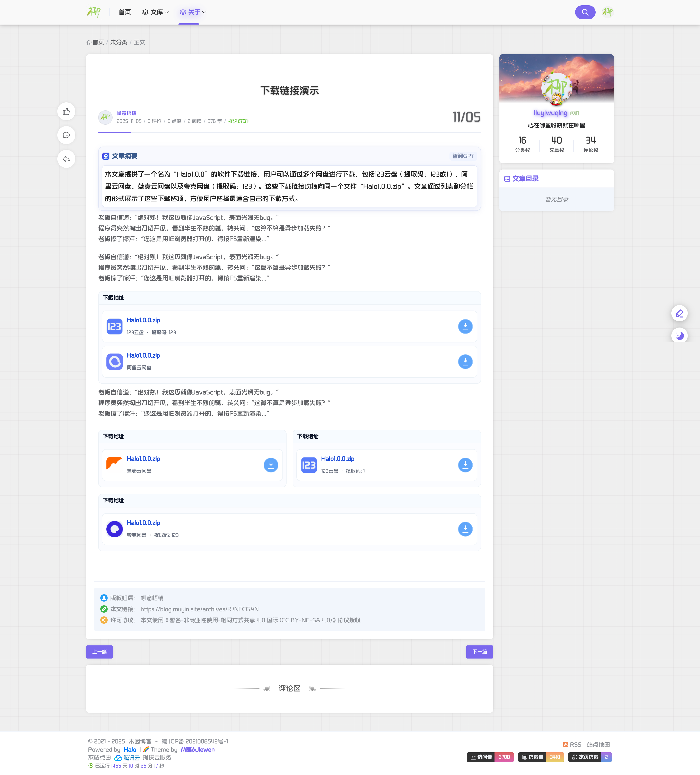
Task: Download Halo1.0.0.zip from 夸克网盘
Action: click(x=465, y=529)
